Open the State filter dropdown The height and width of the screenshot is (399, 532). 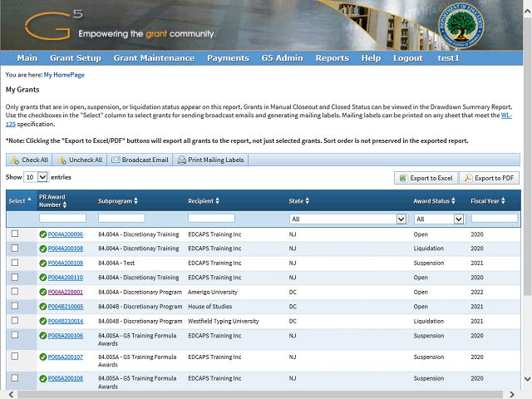[347, 219]
